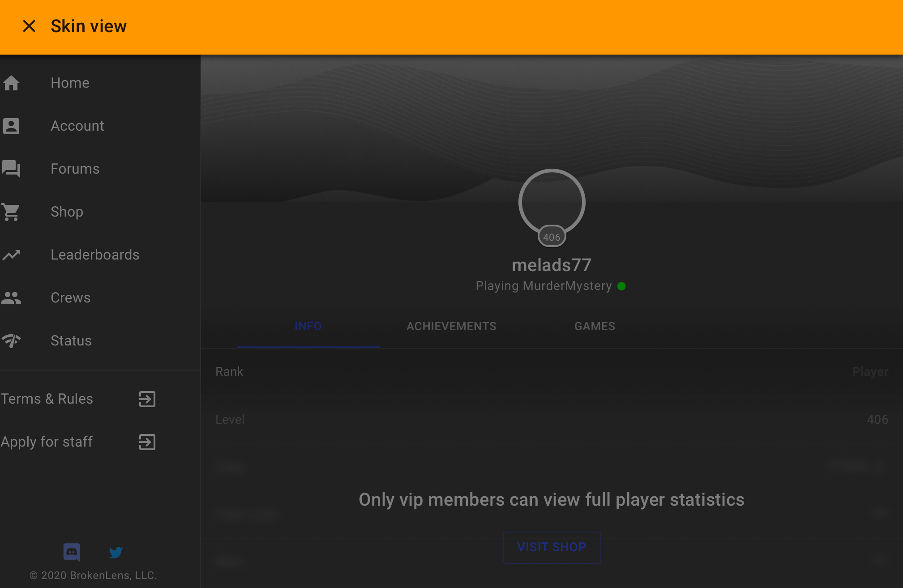Open the Crews people icon
Image resolution: width=903 pixels, height=588 pixels.
[11, 298]
